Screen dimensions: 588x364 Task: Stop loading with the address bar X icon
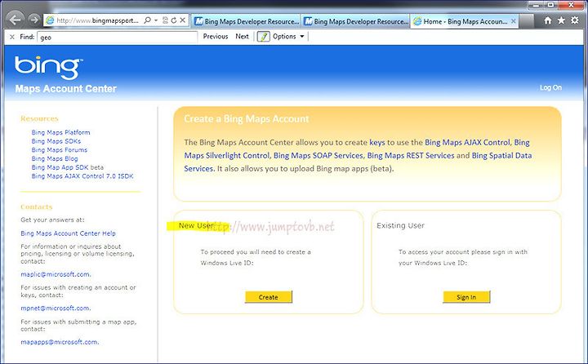click(183, 20)
